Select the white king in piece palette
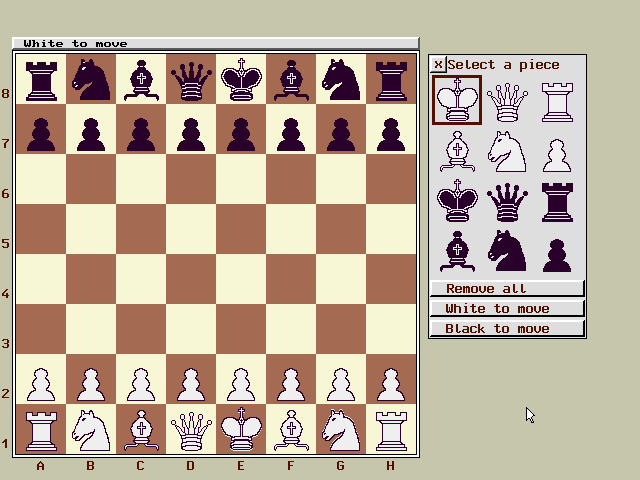 click(x=457, y=100)
